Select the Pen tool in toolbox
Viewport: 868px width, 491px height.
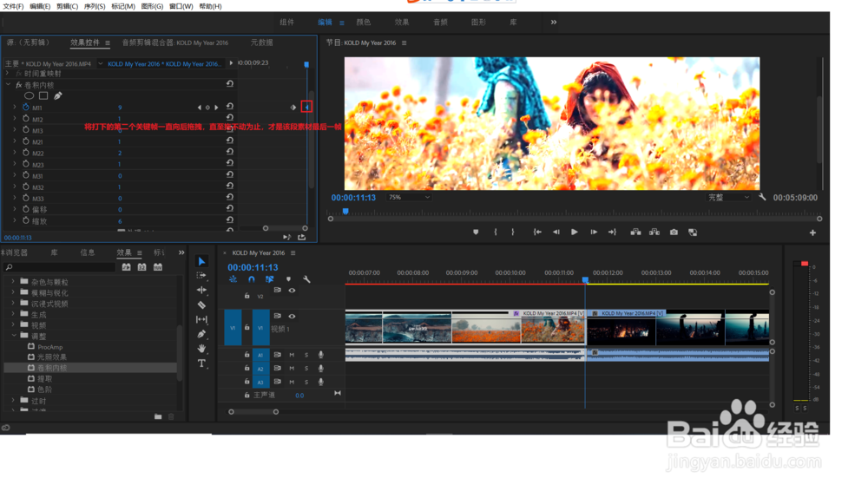(201, 334)
